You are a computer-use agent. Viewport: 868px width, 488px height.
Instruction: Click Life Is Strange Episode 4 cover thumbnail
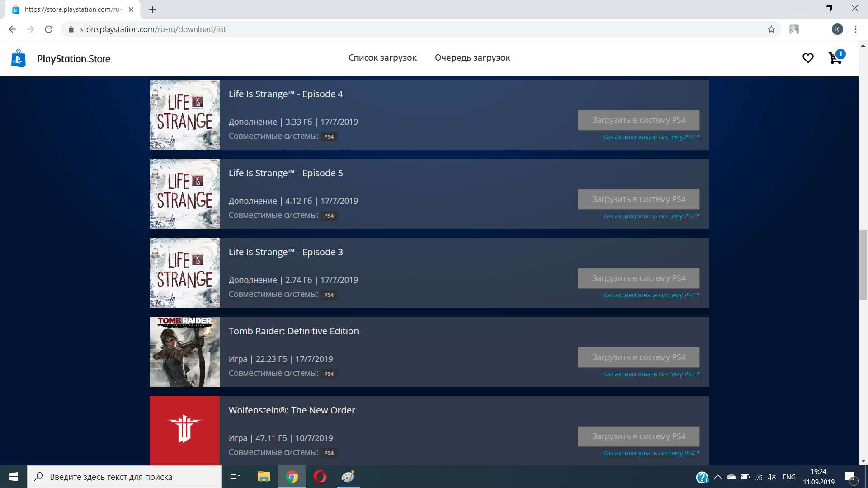[184, 114]
